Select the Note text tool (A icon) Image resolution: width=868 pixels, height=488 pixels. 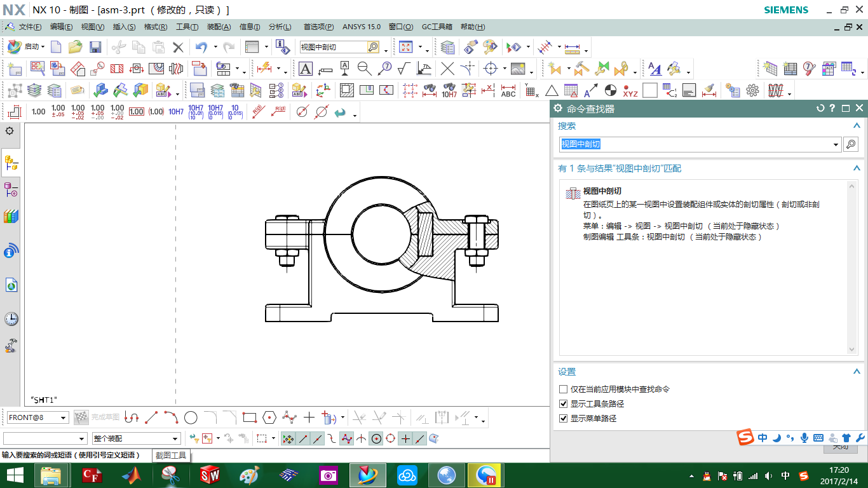pos(306,69)
